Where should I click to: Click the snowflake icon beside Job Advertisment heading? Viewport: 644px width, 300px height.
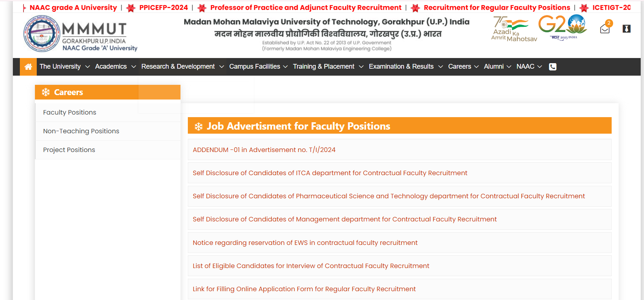click(198, 127)
